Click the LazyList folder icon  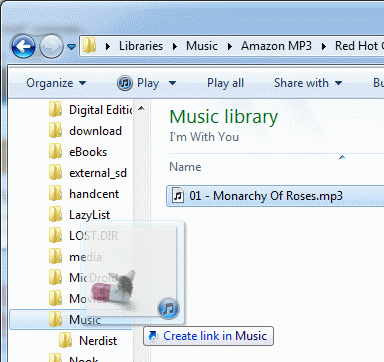(x=55, y=215)
